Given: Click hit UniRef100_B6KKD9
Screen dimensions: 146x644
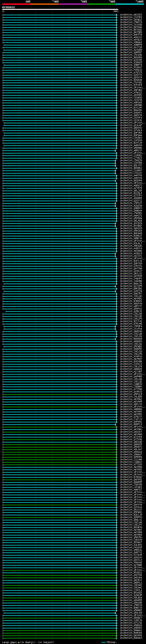Looking at the screenshot, I should (x=131, y=339).
